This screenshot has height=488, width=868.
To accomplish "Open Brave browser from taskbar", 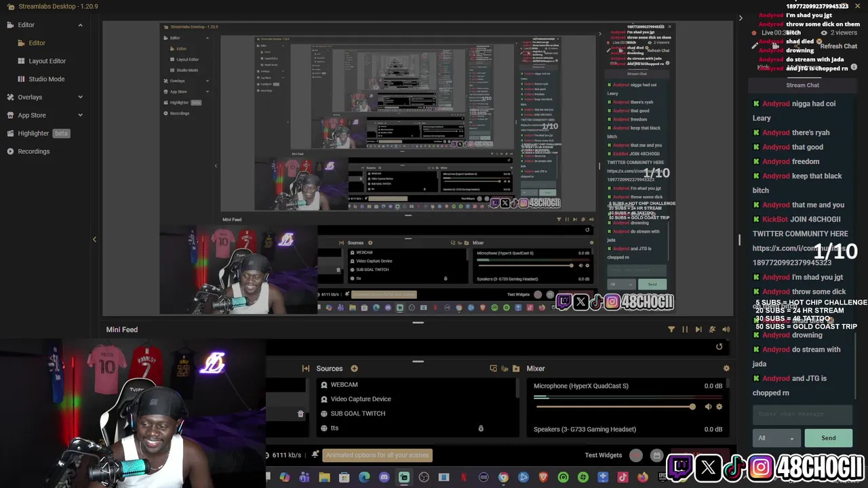I will tap(543, 477).
